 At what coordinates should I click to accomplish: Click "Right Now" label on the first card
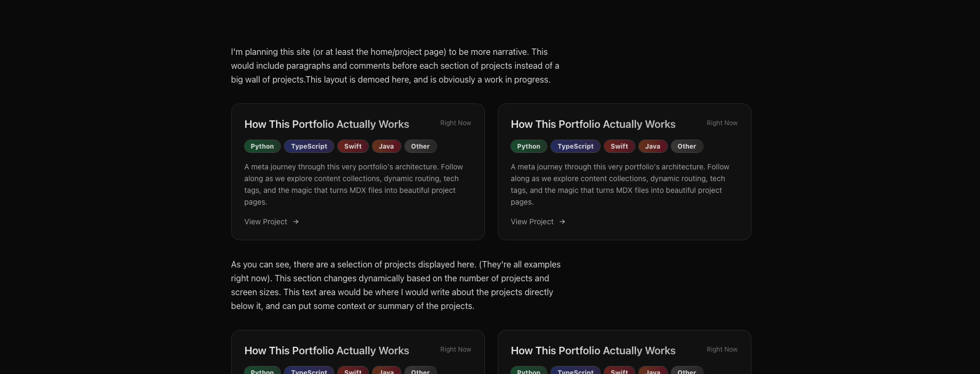[456, 123]
